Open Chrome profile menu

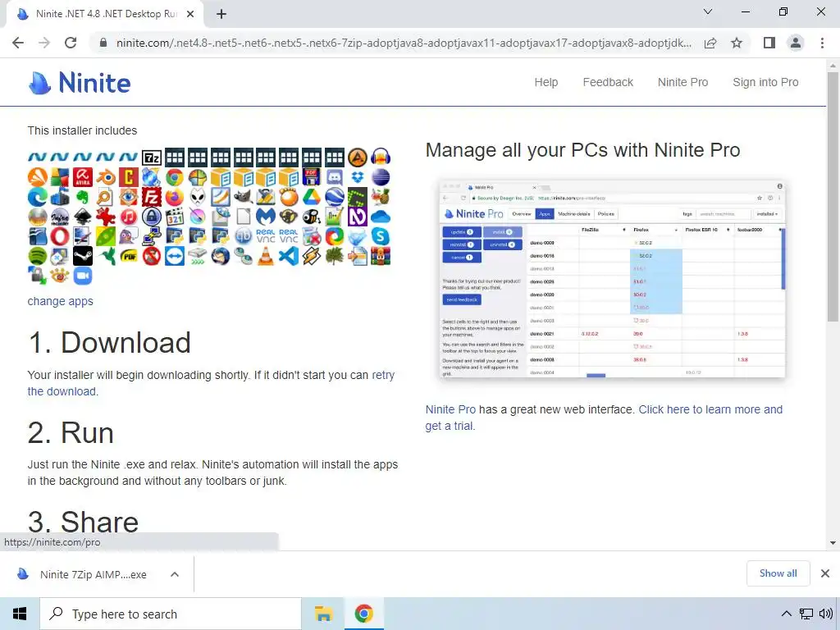coord(796,43)
